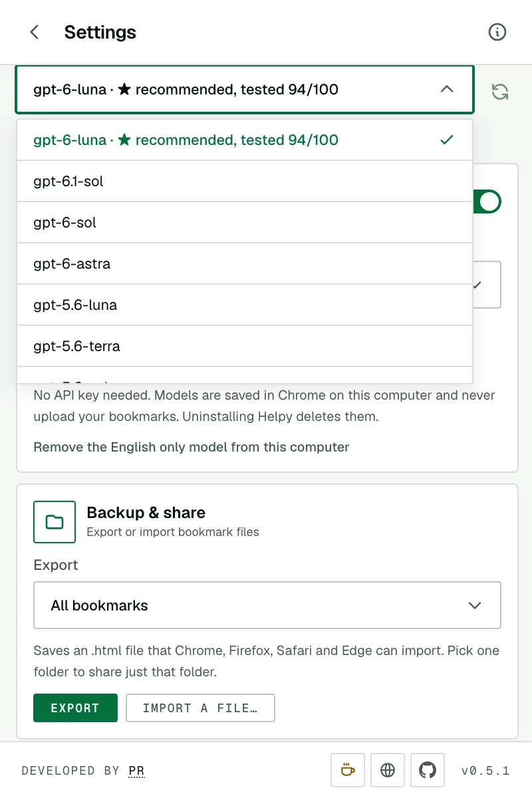Viewport: 532px width, 798px height.
Task: Select the gpt-6-sol model option
Action: point(245,222)
